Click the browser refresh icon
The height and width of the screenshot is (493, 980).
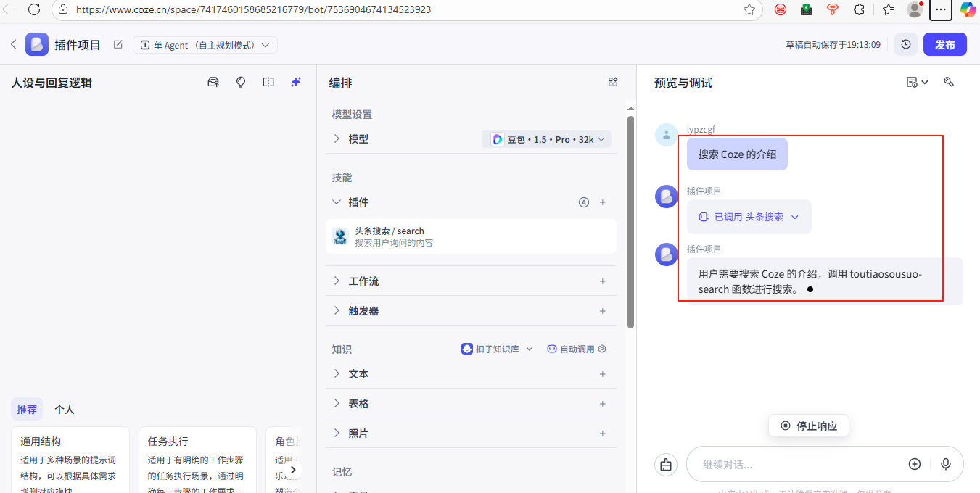33,9
